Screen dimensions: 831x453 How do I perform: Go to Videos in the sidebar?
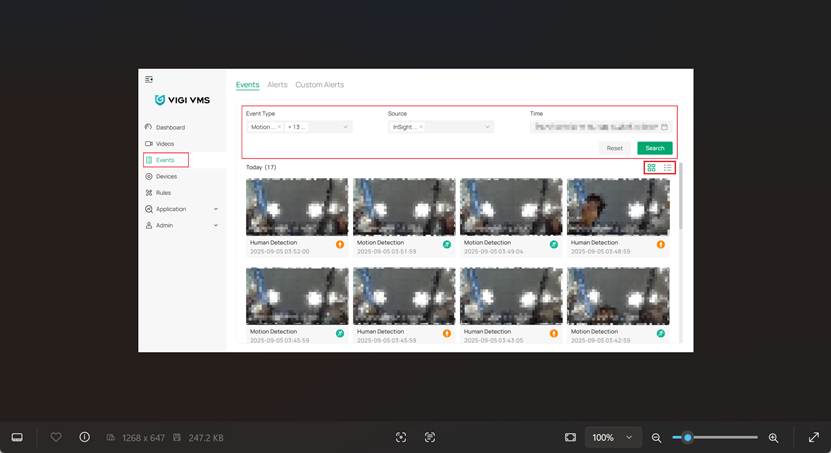coord(164,144)
